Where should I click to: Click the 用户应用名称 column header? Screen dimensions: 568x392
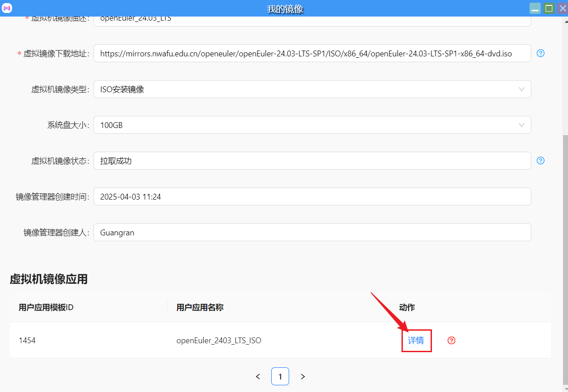[x=200, y=307]
